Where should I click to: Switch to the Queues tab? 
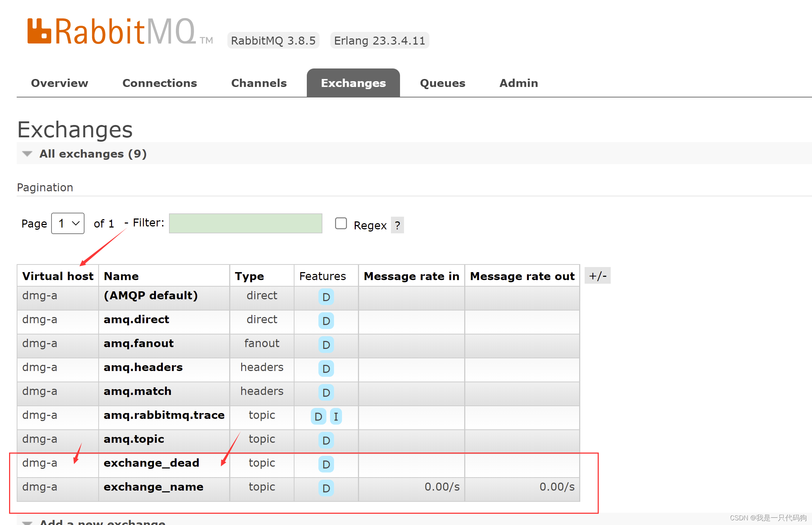tap(442, 83)
